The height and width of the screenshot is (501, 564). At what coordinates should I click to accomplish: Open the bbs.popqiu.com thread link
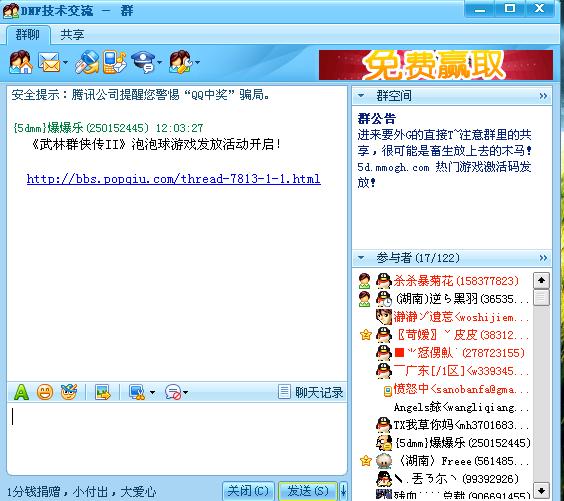click(x=174, y=179)
